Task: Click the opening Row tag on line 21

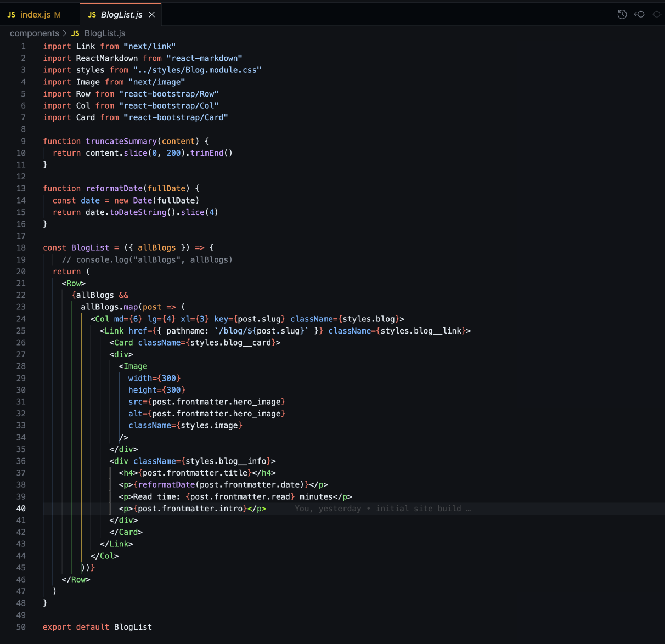Action: click(x=74, y=284)
